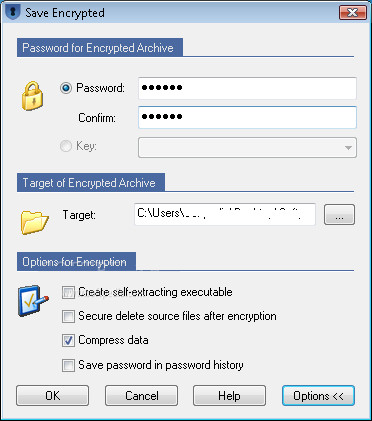Select the Password radio button
372x421 pixels.
coord(66,88)
